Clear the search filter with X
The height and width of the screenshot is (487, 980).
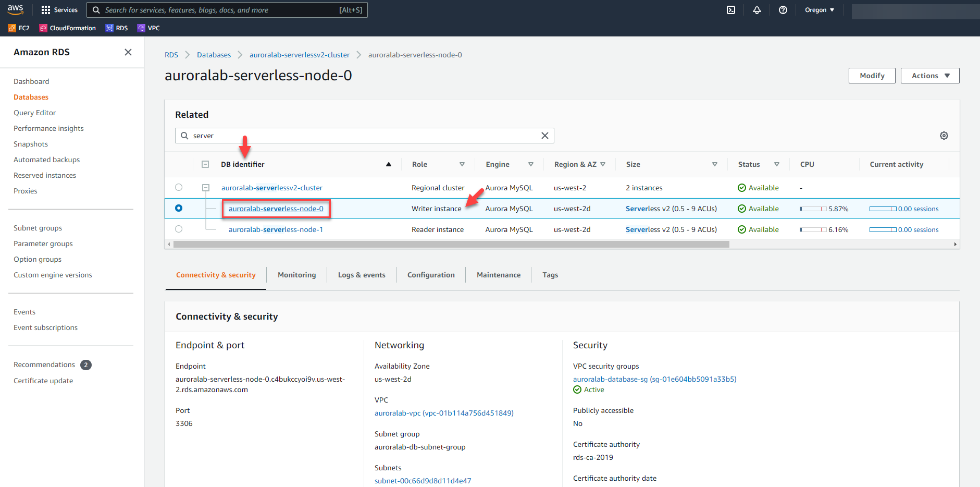(544, 136)
